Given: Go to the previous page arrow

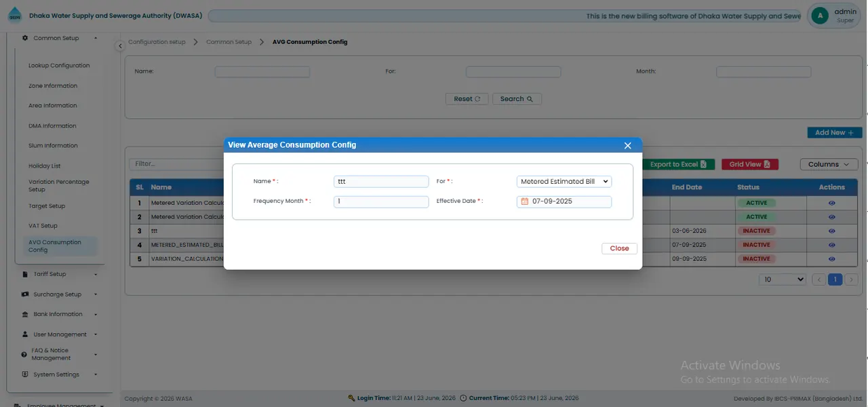Looking at the screenshot, I should coord(818,279).
